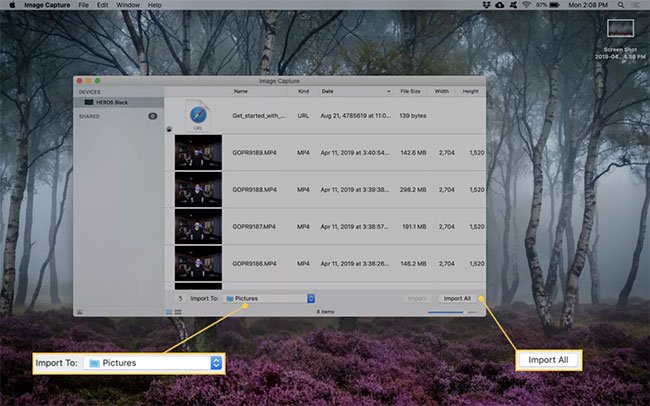Image resolution: width=650 pixels, height=406 pixels.
Task: Click the cloud upload menu bar icon
Action: [x=500, y=5]
